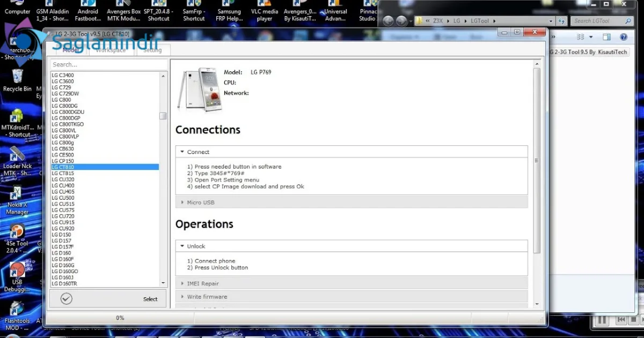644x338 pixels.
Task: Launch Avengers Box MTK Module shortcut
Action: pyautogui.click(x=124, y=11)
